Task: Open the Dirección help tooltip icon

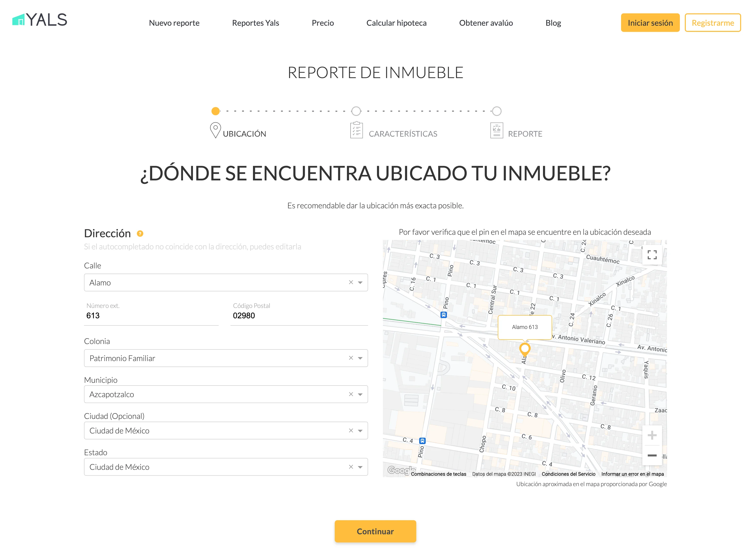Action: (x=140, y=234)
